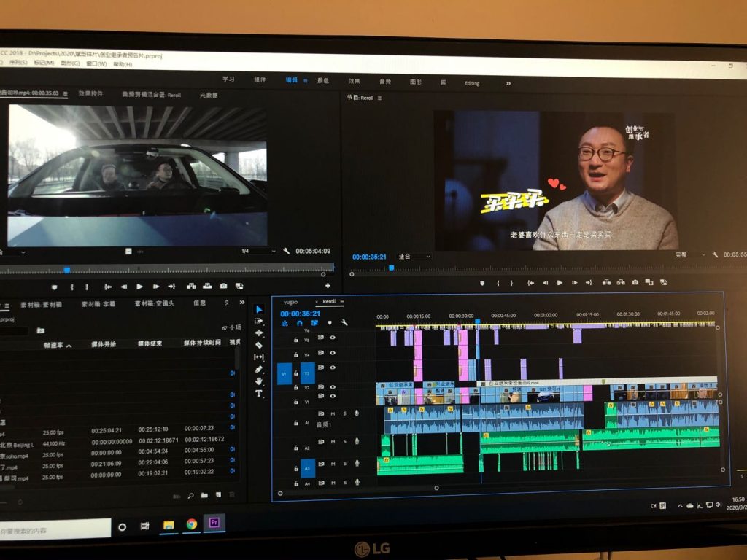Open Program monitor settings wrench
Viewport: 747px width, 560px height.
tap(715, 254)
